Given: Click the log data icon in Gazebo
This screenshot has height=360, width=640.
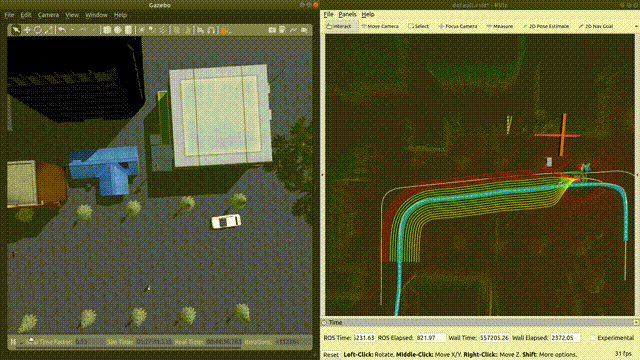Looking at the screenshot, I should click(x=282, y=30).
